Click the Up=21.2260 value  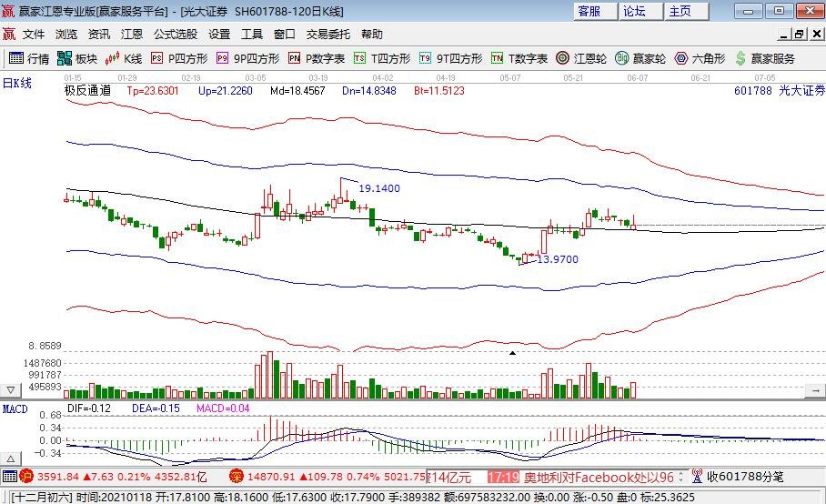point(225,91)
